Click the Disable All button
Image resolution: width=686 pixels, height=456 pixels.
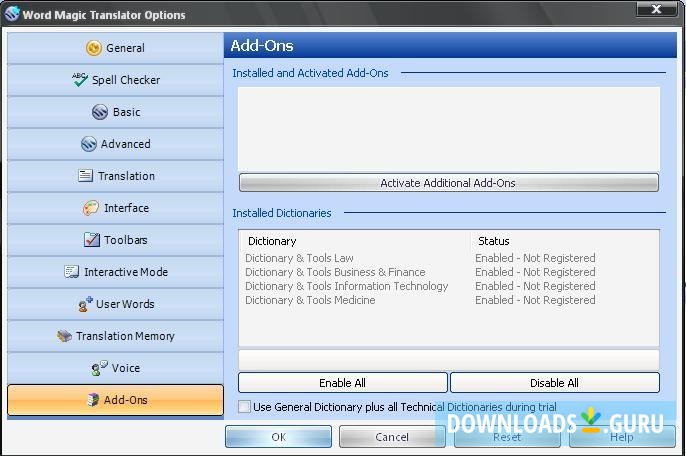(x=554, y=383)
